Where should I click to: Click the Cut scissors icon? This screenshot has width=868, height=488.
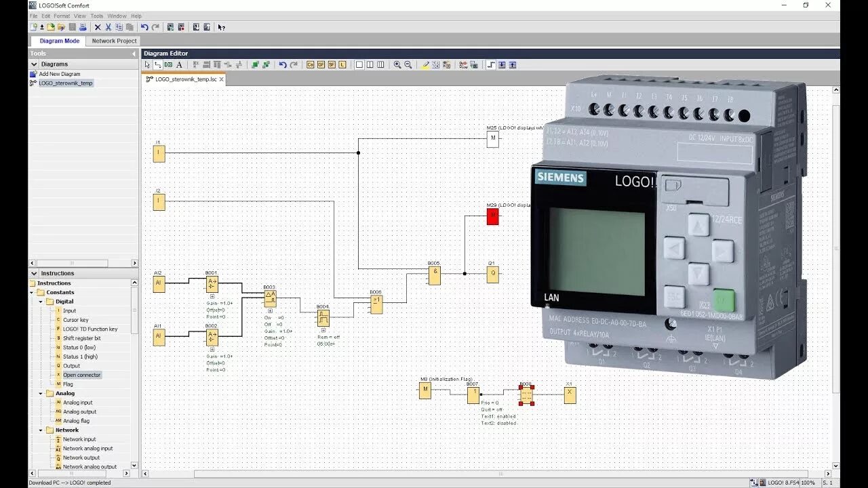click(108, 27)
